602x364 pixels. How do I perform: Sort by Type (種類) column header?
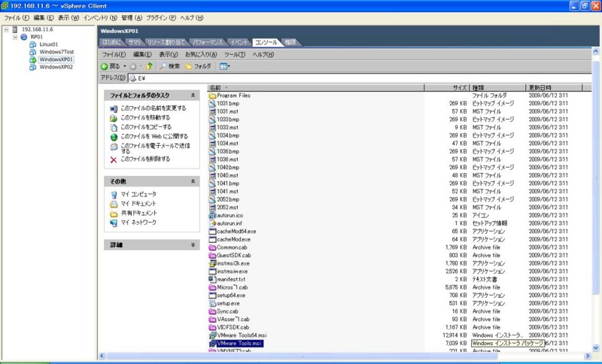pyautogui.click(x=497, y=88)
